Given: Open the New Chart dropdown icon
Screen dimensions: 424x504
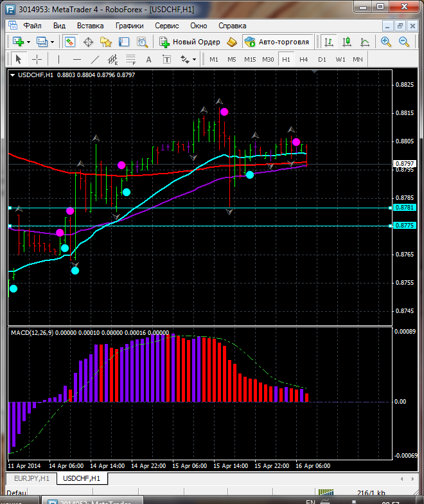Looking at the screenshot, I should coord(18,42).
